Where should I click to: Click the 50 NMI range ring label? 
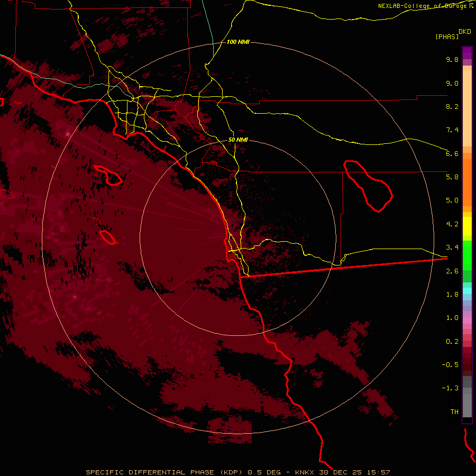click(238, 140)
